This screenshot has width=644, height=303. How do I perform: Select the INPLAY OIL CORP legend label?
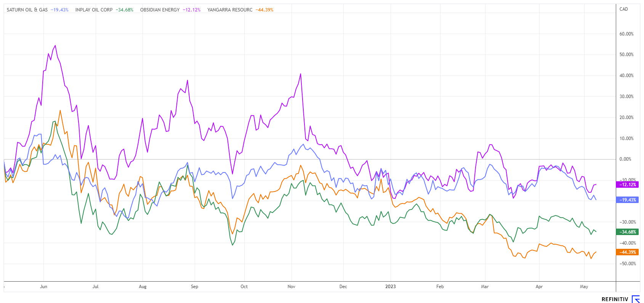point(94,10)
